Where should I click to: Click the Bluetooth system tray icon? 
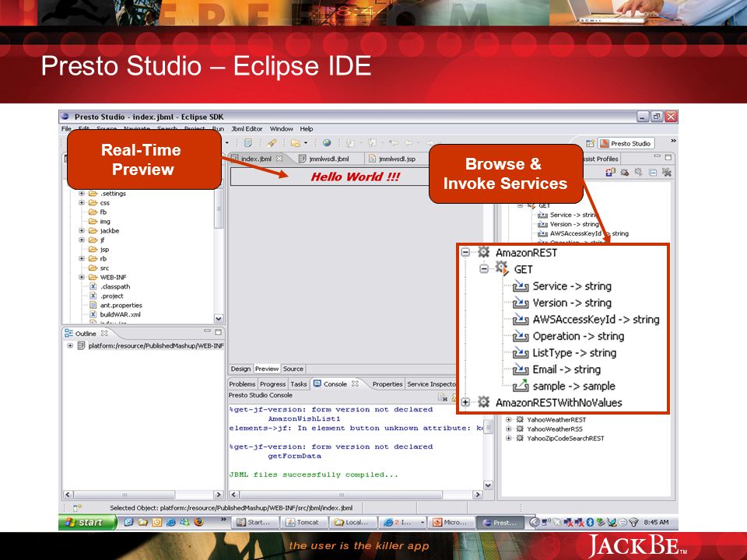click(x=589, y=523)
